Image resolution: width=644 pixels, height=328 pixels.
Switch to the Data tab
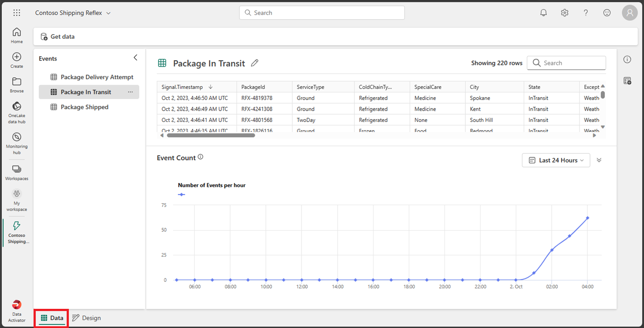[52, 318]
